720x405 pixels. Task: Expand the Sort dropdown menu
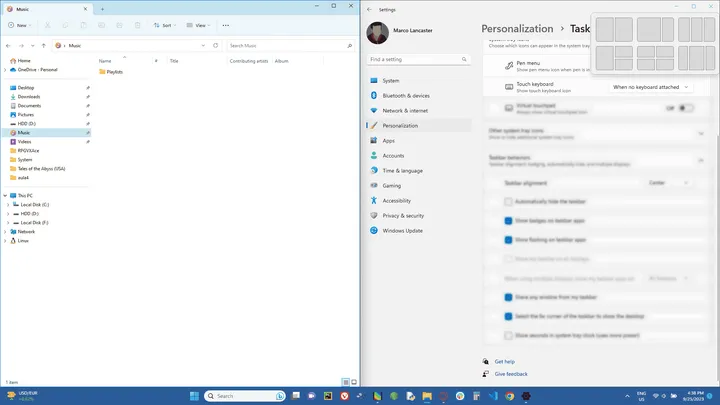coord(164,25)
